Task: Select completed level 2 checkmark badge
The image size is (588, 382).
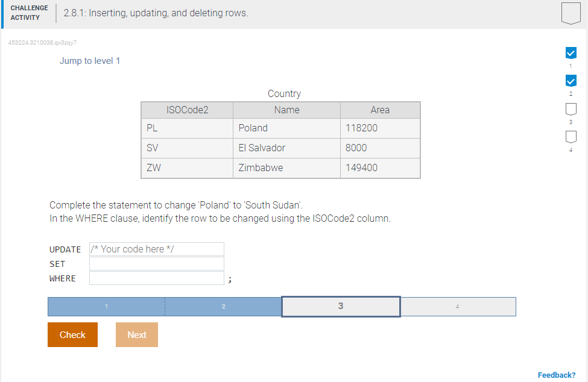Action: tap(571, 81)
